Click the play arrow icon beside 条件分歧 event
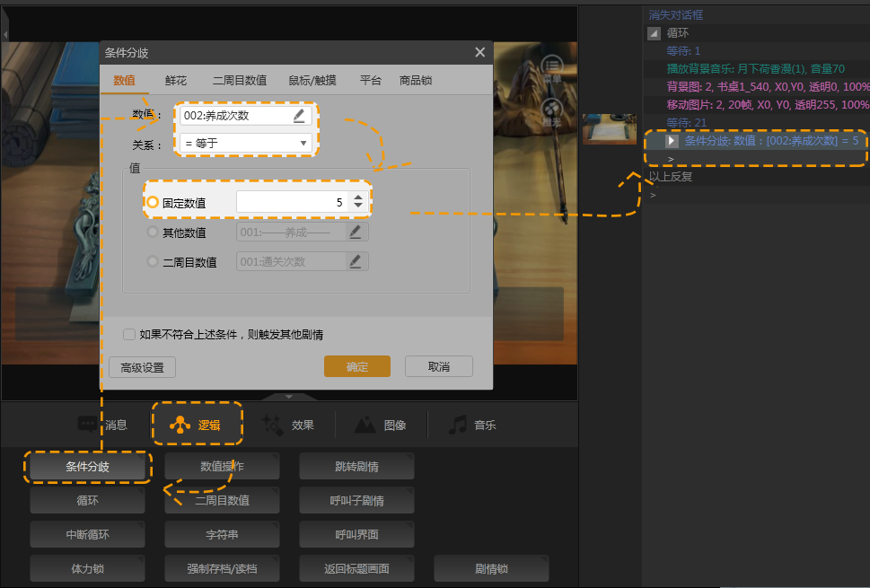 pos(672,141)
